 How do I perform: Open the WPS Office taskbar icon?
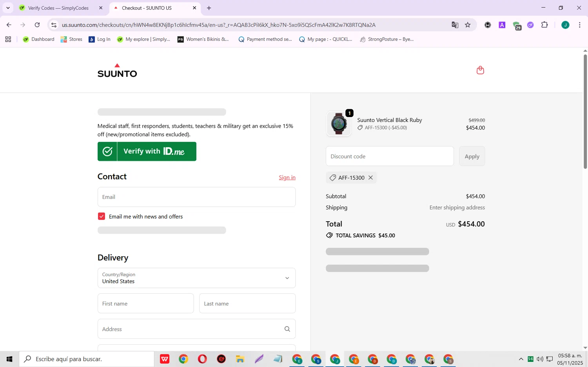pos(165,359)
